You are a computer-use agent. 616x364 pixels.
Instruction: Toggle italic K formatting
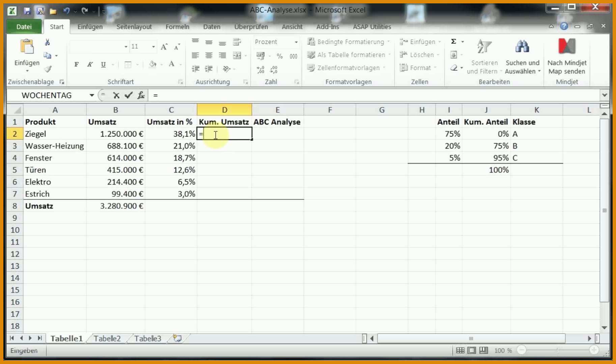(x=90, y=64)
